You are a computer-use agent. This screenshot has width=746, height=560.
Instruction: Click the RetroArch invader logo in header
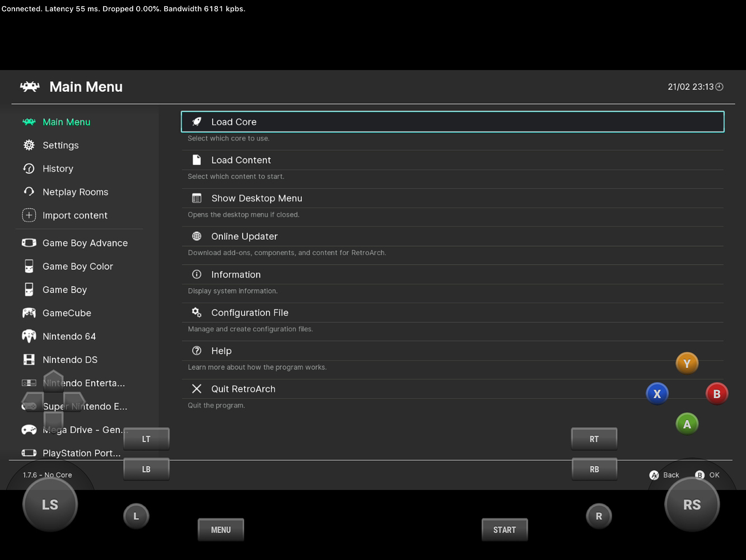30,87
